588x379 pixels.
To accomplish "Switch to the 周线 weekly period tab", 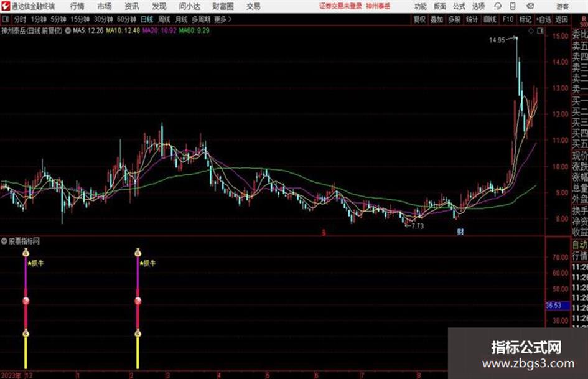I will pyautogui.click(x=164, y=19).
